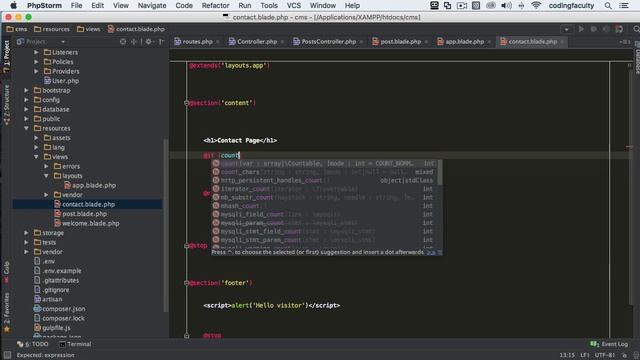Click the UTF-8 encoding status entry
The image size is (640, 360).
tap(604, 355)
